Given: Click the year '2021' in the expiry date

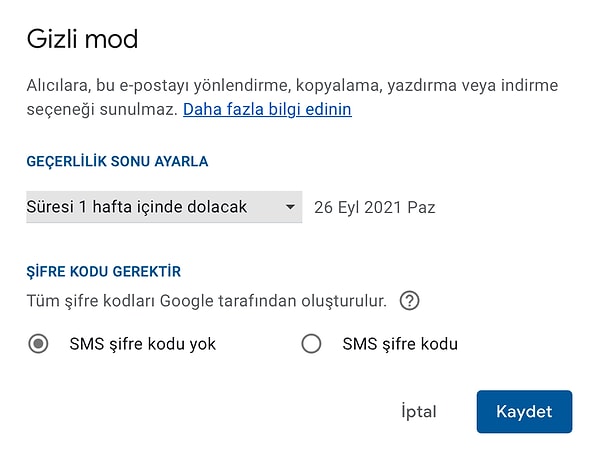Looking at the screenshot, I should coord(383,208).
